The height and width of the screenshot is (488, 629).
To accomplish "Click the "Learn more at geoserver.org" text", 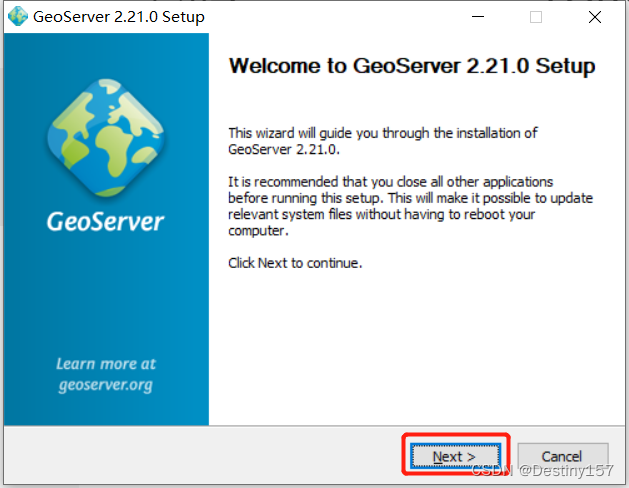I will click(106, 374).
